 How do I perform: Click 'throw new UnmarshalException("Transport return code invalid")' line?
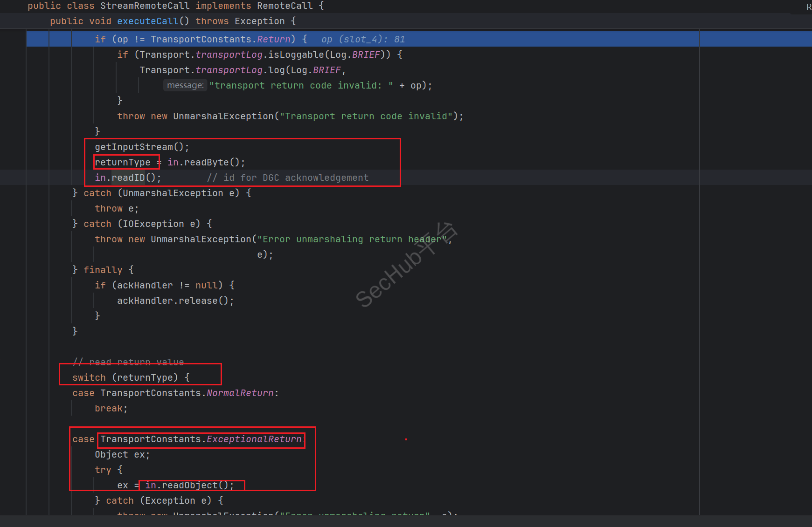pyautogui.click(x=290, y=116)
